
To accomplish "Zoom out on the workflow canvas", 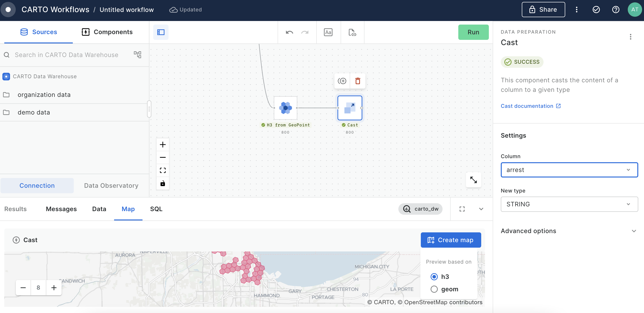I will coord(163,157).
